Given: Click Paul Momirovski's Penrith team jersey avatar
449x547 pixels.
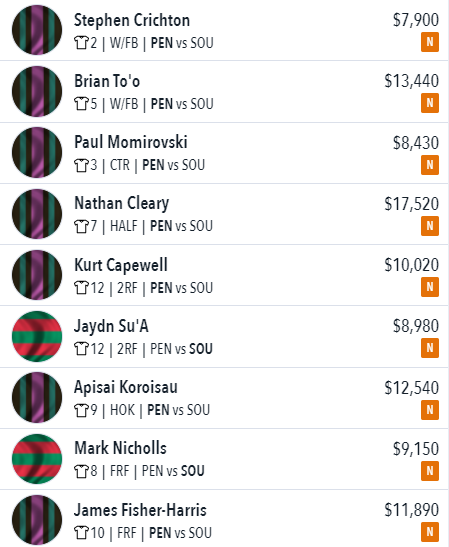Looking at the screenshot, I should pyautogui.click(x=37, y=152).
